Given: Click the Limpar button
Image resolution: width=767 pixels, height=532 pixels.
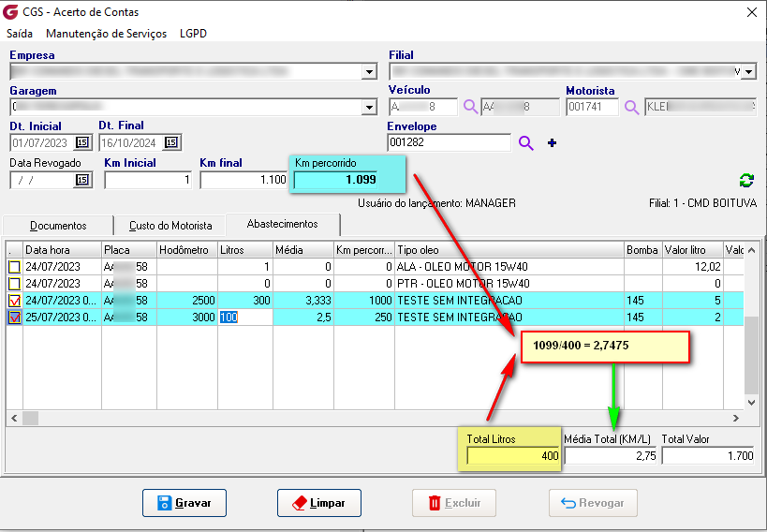Looking at the screenshot, I should pyautogui.click(x=319, y=503).
